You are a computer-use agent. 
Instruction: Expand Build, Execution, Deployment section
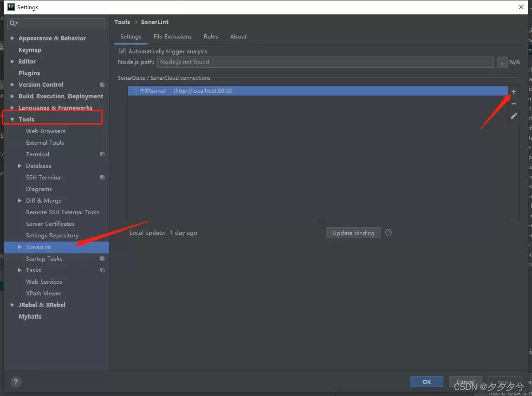(x=12, y=96)
